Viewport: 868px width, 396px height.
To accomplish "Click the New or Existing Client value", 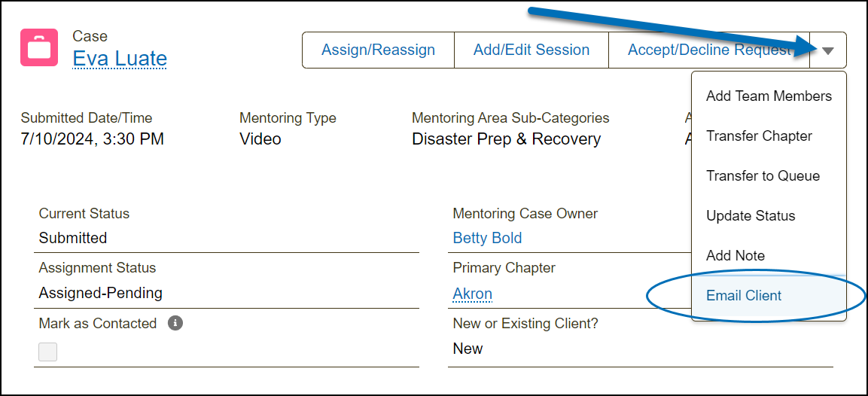I will tap(468, 349).
